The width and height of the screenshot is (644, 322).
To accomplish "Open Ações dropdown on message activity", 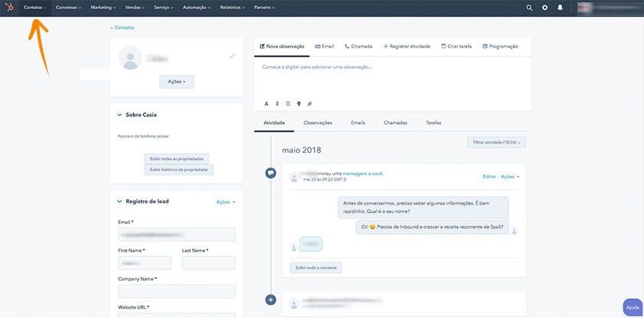I will [x=510, y=177].
